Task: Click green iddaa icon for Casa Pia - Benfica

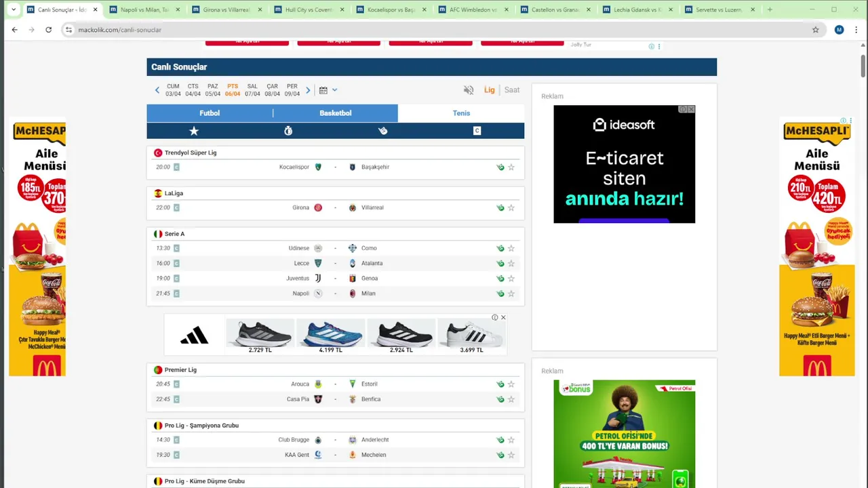Action: pyautogui.click(x=500, y=399)
